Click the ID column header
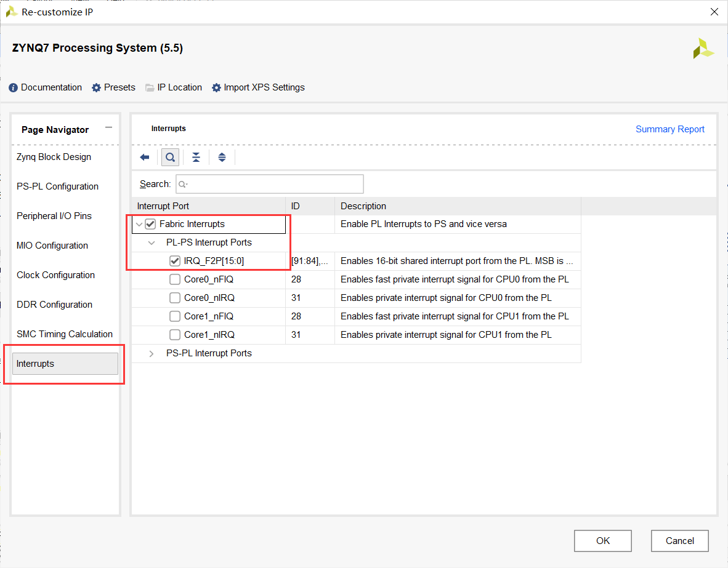 coord(310,206)
